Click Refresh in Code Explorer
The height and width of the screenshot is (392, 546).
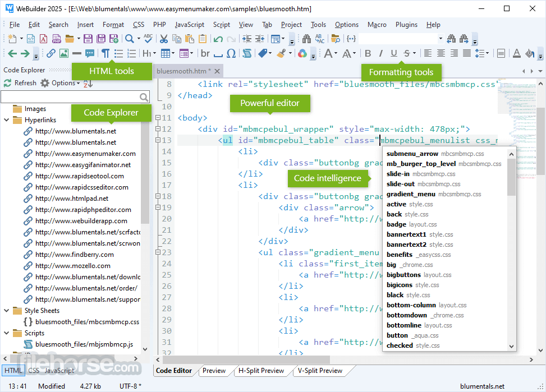[x=20, y=83]
